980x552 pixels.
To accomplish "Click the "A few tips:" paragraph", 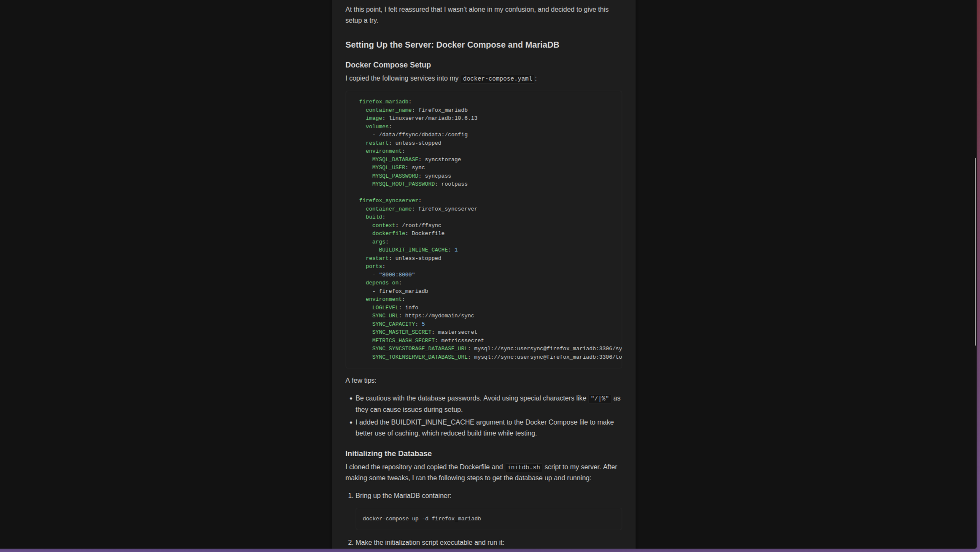I will (x=361, y=381).
